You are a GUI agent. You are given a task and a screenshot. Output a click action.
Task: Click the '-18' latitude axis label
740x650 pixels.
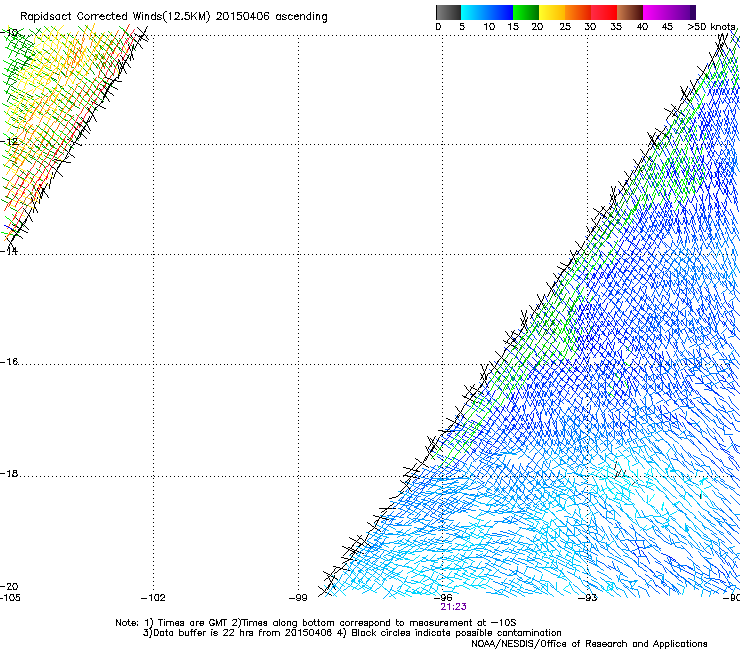click(9, 473)
